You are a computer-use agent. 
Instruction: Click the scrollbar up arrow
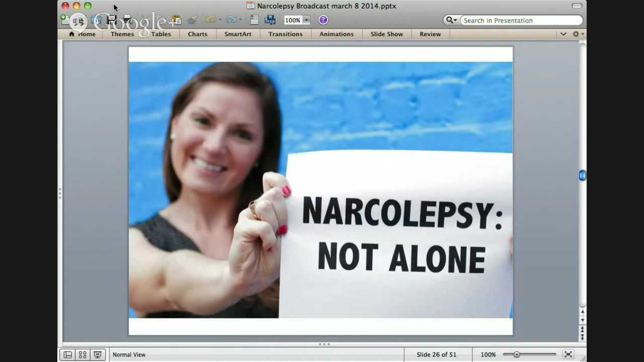tap(583, 312)
